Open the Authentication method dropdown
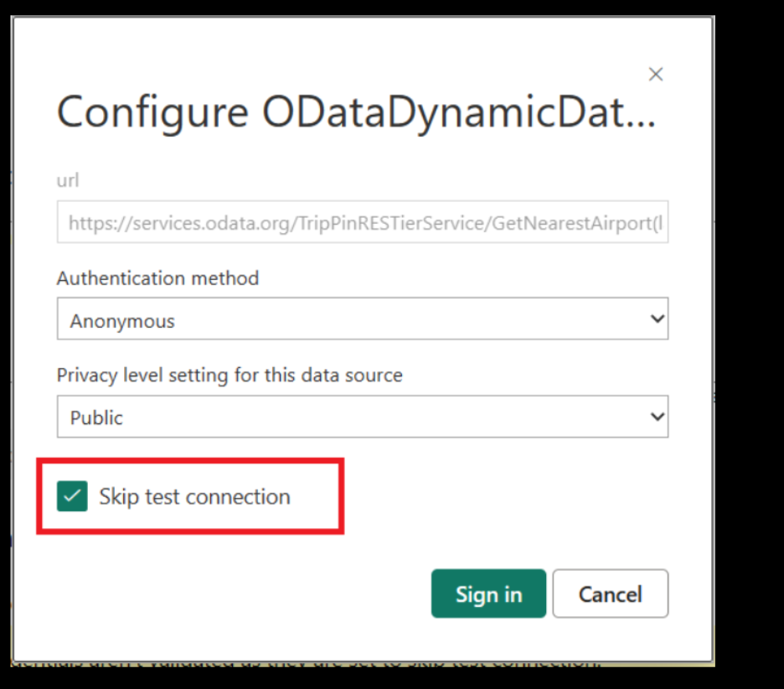784x689 pixels. (x=362, y=320)
